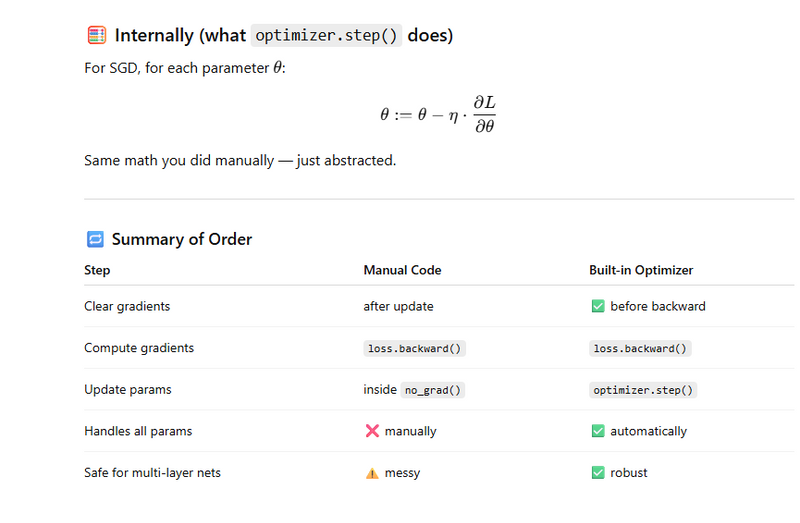Viewport: 800px width, 523px height.
Task: Click loss.backward() in Manual Code column
Action: (x=415, y=348)
